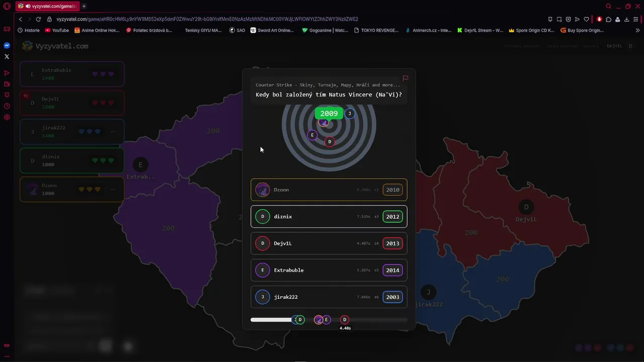The width and height of the screenshot is (644, 362).
Task: Open History clock icon in sidebar
Action: (x=7, y=106)
